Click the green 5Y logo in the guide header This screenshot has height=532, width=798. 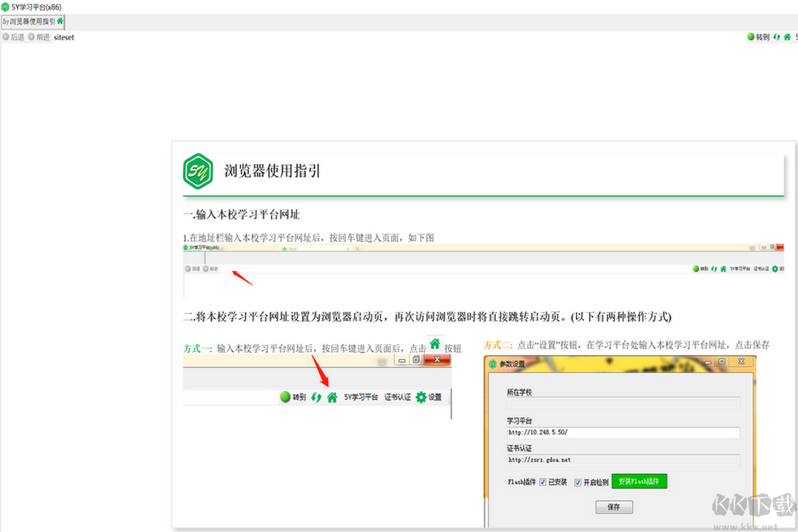197,171
